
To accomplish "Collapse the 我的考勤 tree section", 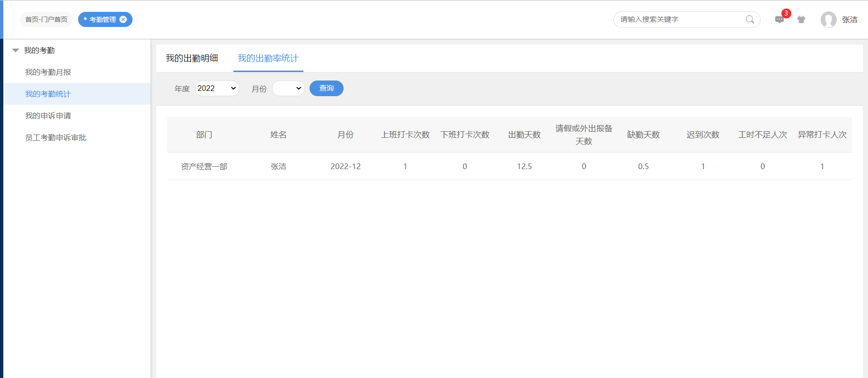I will (x=16, y=50).
